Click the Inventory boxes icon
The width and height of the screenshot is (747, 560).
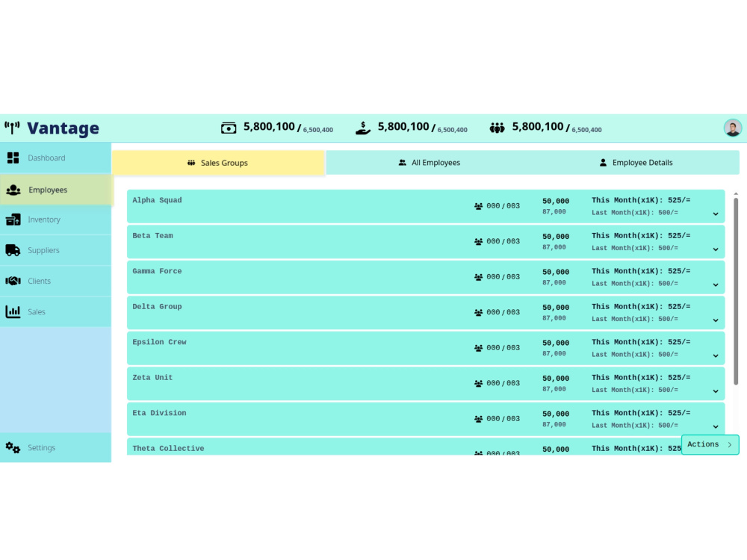[x=13, y=220]
